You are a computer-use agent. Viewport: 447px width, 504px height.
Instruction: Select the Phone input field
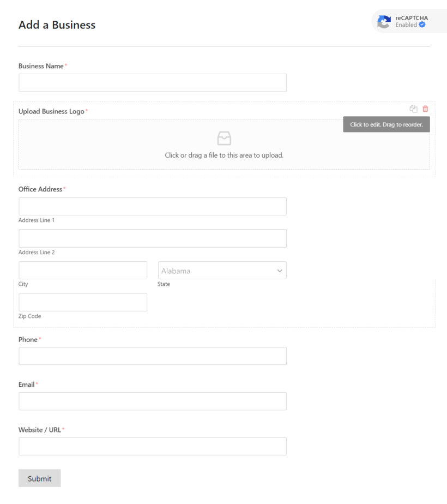(x=153, y=356)
